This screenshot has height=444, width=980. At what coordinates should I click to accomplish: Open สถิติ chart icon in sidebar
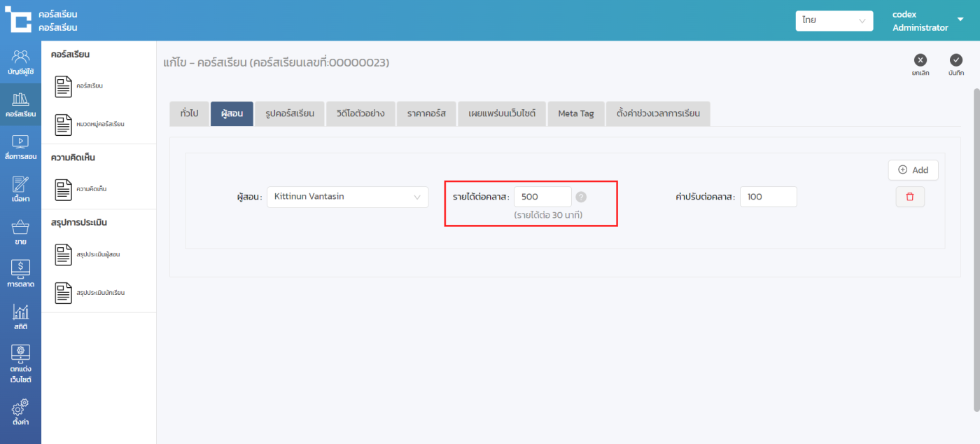pos(20,317)
